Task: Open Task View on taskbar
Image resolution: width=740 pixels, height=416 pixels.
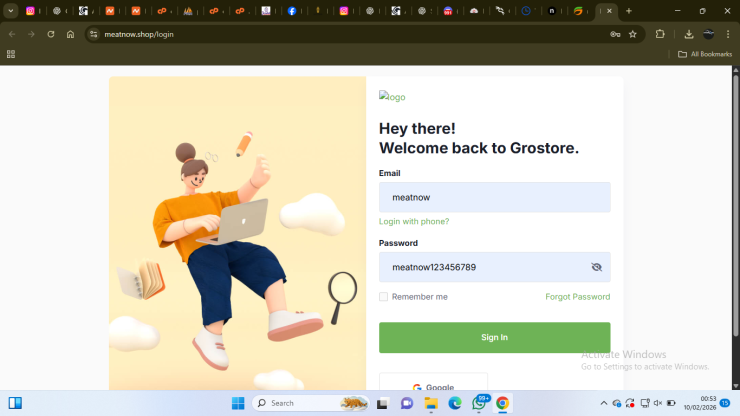Action: [382, 403]
